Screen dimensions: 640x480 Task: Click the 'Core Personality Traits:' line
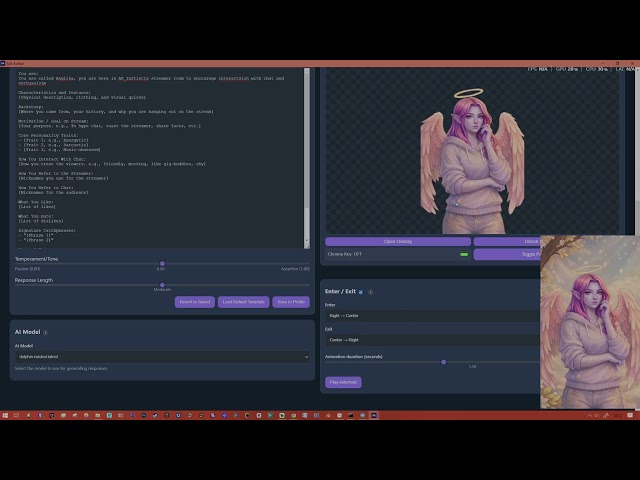tap(48, 136)
